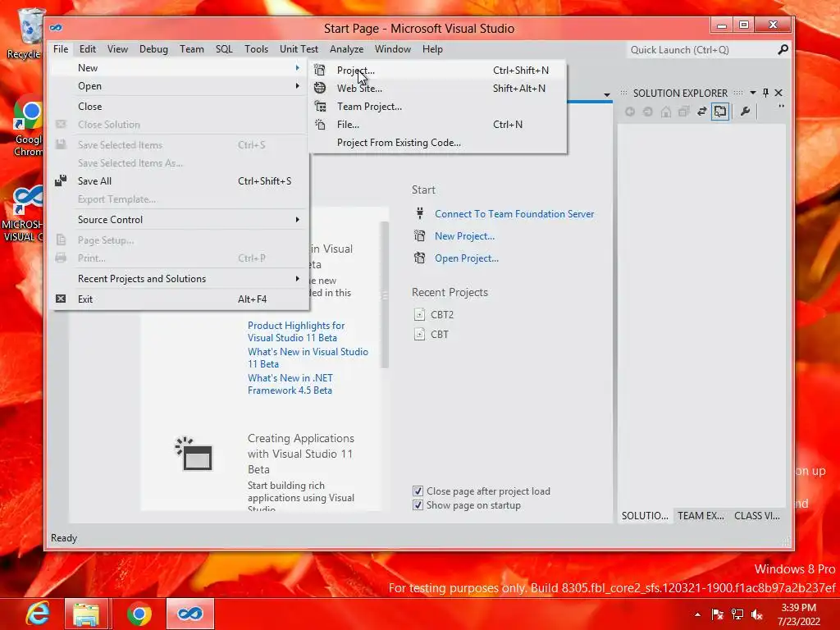
Task: Open Google Chrome from the taskbar
Action: coord(139,614)
